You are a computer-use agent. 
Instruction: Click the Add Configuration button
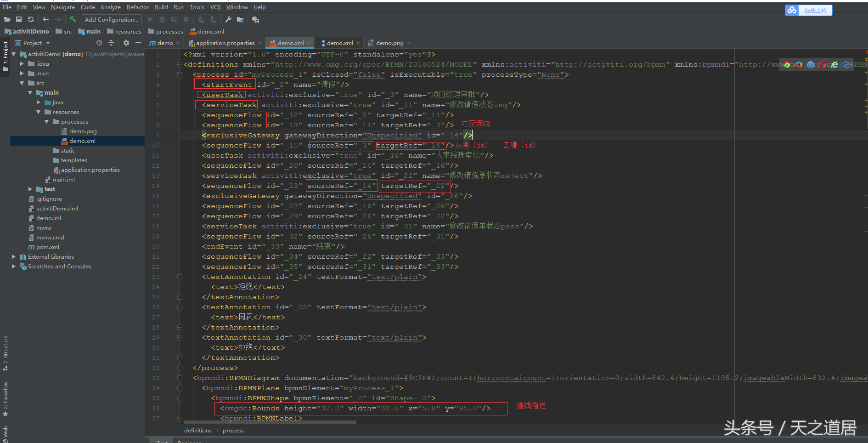[111, 19]
